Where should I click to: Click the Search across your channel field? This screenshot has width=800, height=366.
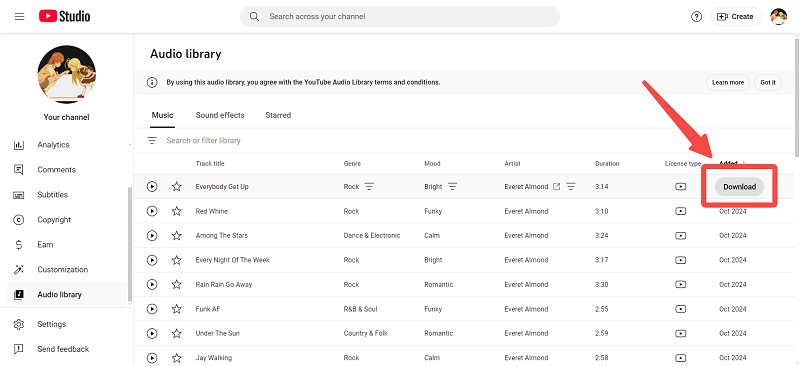[399, 16]
